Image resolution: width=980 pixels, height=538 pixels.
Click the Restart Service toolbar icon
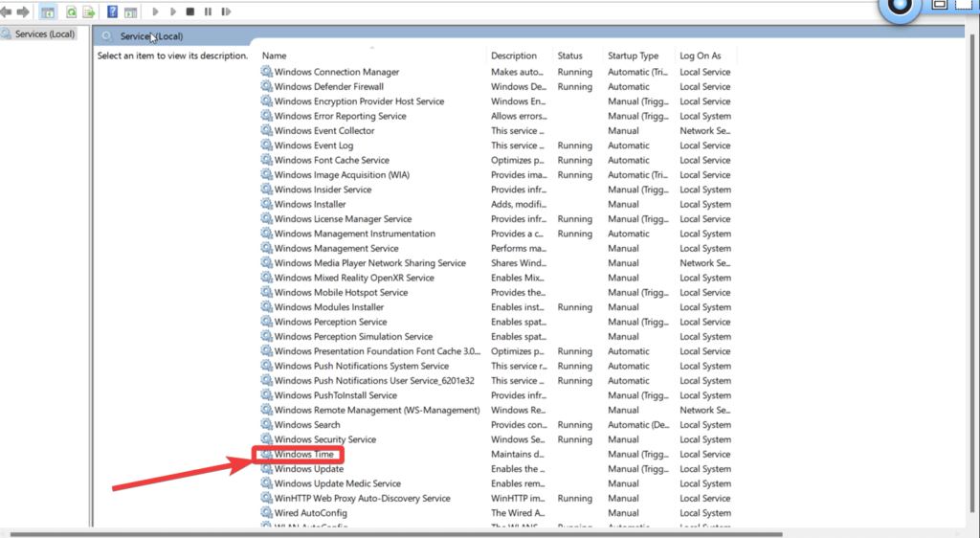226,11
